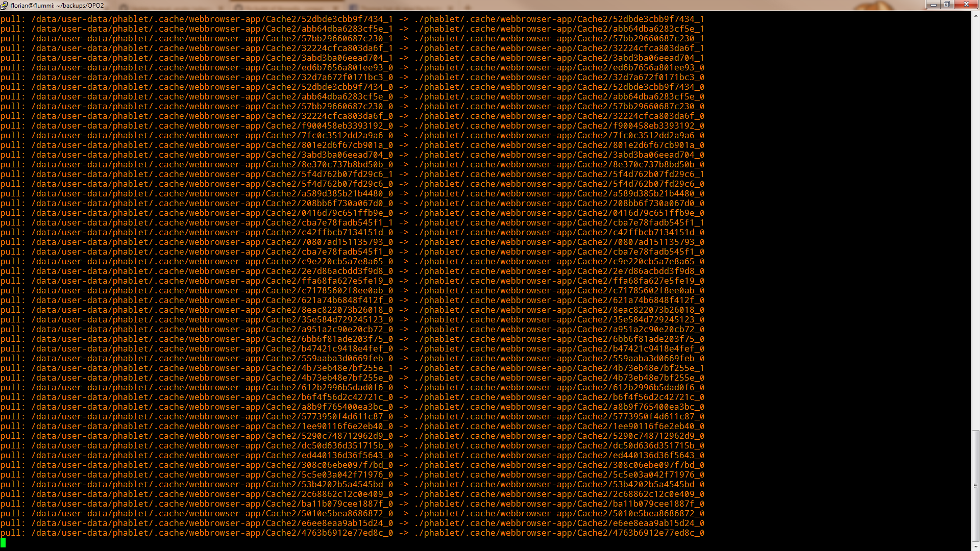This screenshot has width=980, height=551.
Task: Open the PuTTY system menu icon
Action: pyautogui.click(x=4, y=5)
